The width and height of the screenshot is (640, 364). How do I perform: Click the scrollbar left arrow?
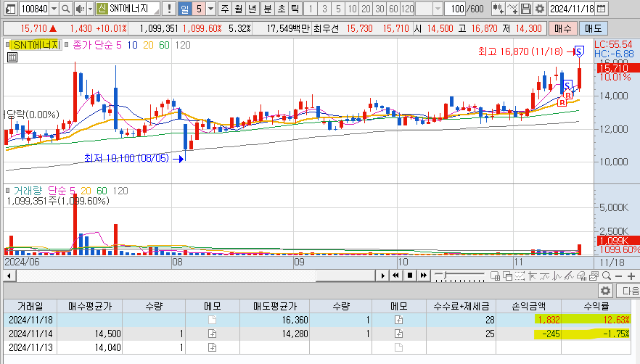point(9,276)
